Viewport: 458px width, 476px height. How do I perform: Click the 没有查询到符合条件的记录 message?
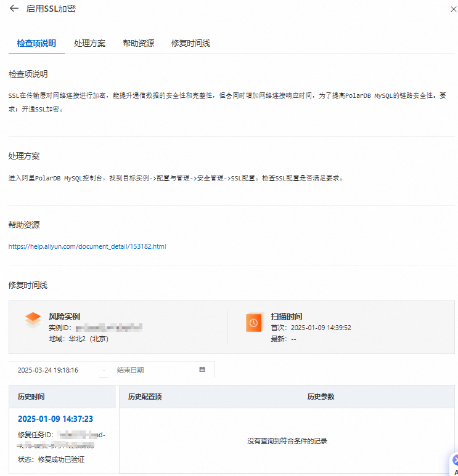[287, 441]
